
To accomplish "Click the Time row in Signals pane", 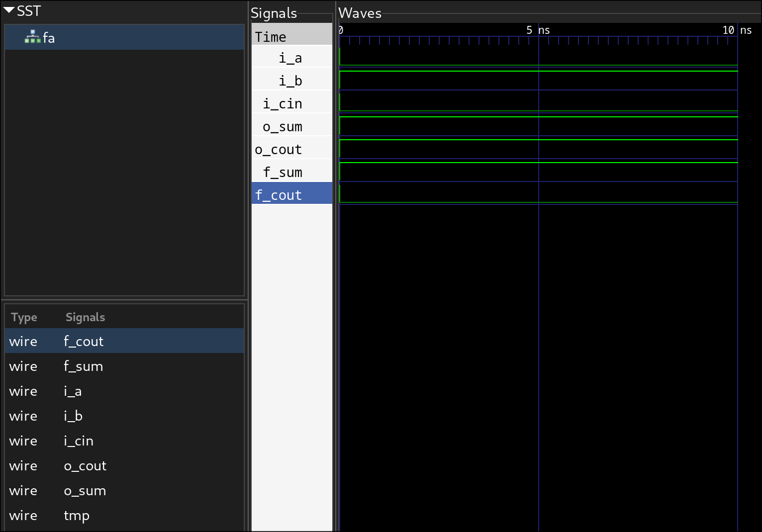I will click(292, 34).
